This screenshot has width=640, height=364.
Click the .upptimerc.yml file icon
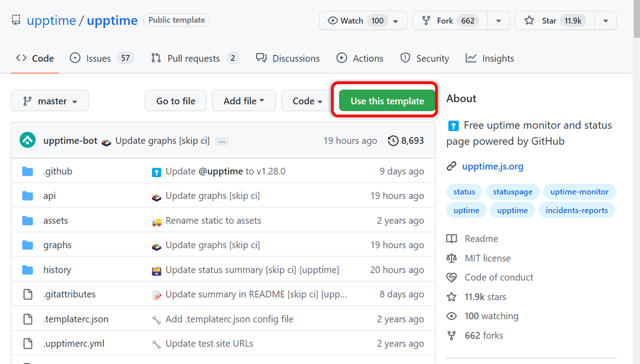click(x=28, y=344)
